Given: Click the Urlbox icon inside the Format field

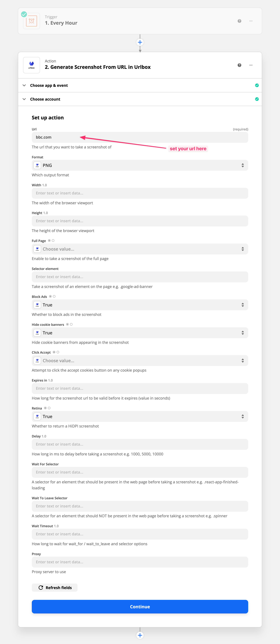Looking at the screenshot, I should (x=37, y=165).
